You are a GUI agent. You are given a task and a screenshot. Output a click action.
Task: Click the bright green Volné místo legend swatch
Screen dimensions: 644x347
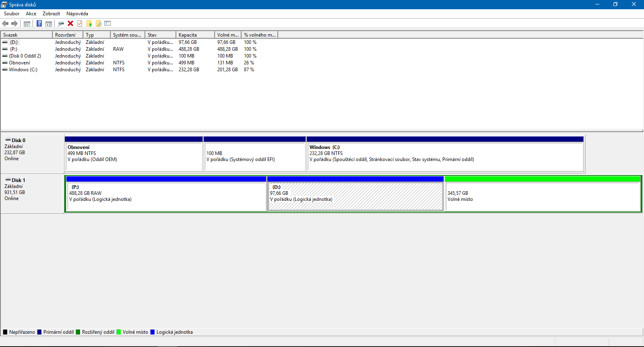pos(119,332)
